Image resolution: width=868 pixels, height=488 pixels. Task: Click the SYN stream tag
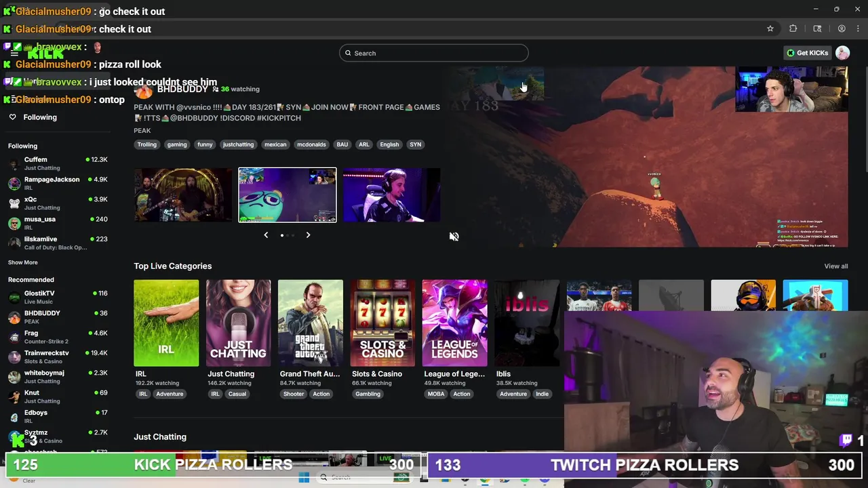point(416,144)
